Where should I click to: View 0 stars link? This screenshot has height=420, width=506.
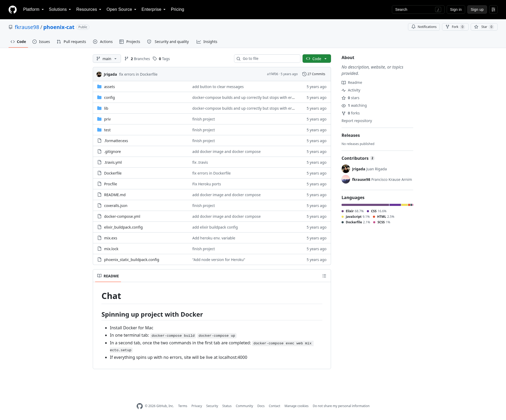pyautogui.click(x=351, y=98)
